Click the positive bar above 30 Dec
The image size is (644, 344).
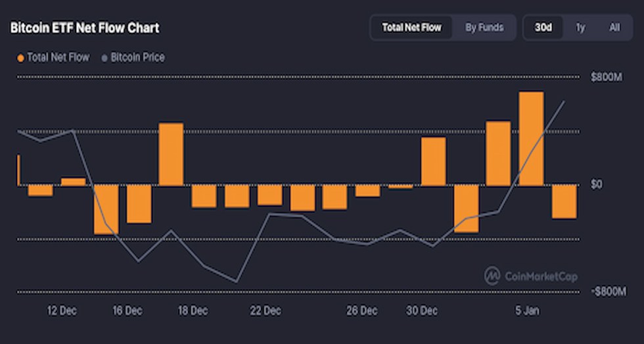433,161
